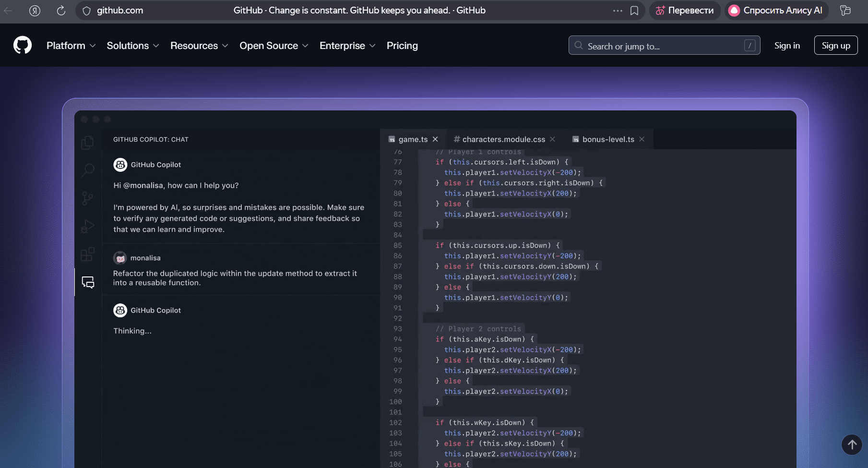Open the Yandex home icon in toolbar
Screen dimensions: 868x468
pos(35,11)
